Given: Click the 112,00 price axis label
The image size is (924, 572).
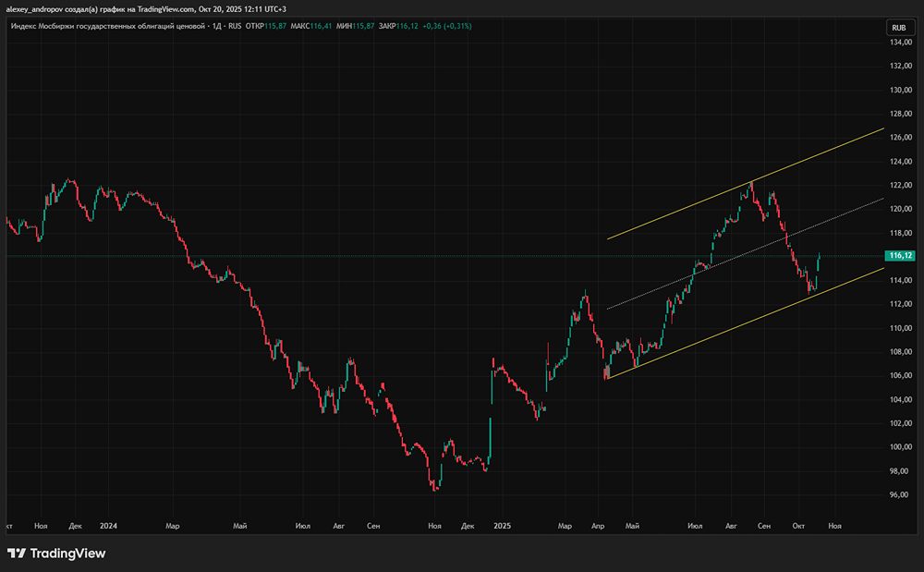Looking at the screenshot, I should click(901, 304).
